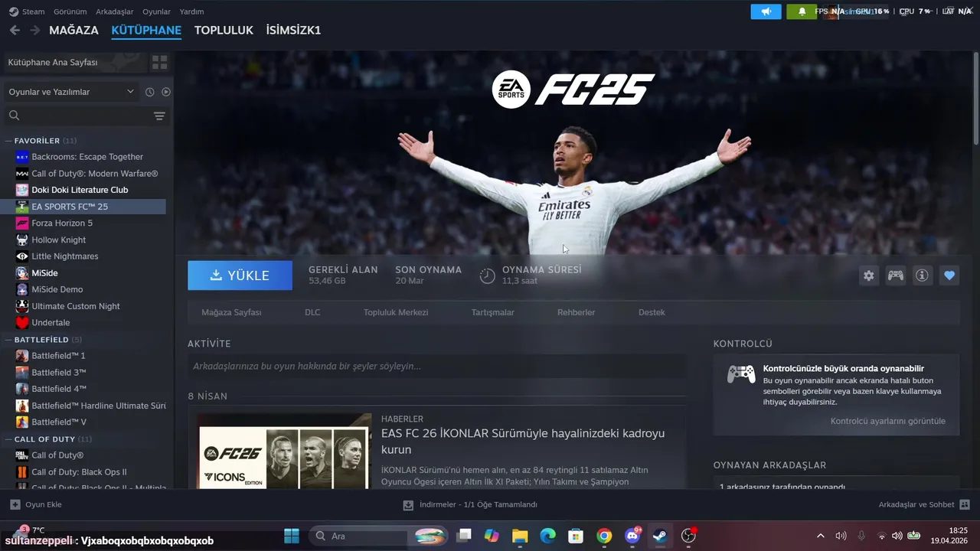Switch library to grid collections view
Viewport: 980px width, 551px height.
159,62
